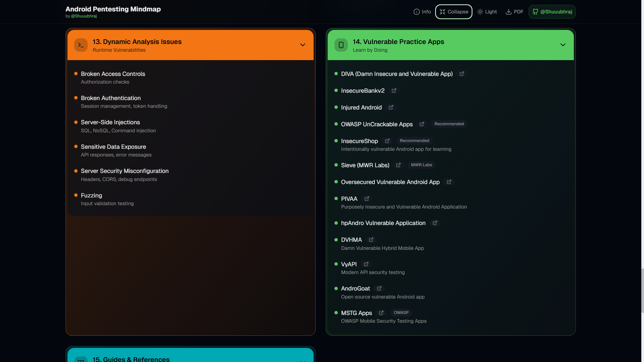Open Injured Android external link icon
644x362 pixels.
(391, 107)
